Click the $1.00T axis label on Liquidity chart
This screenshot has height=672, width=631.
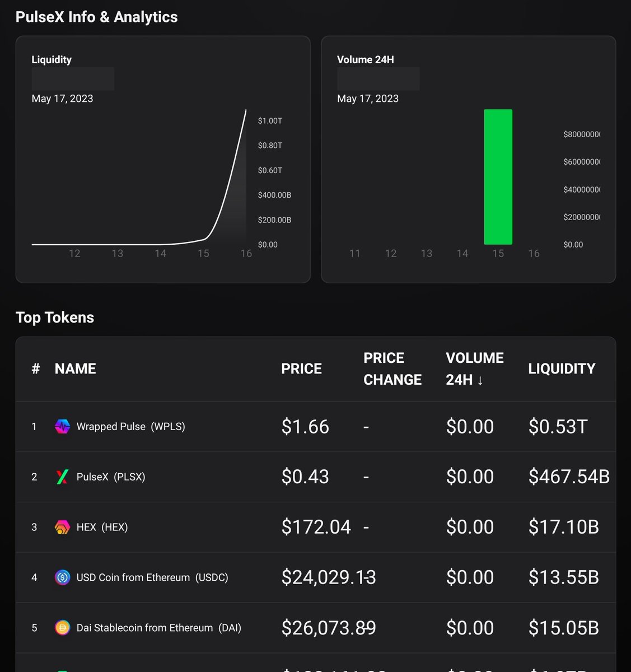coord(270,121)
